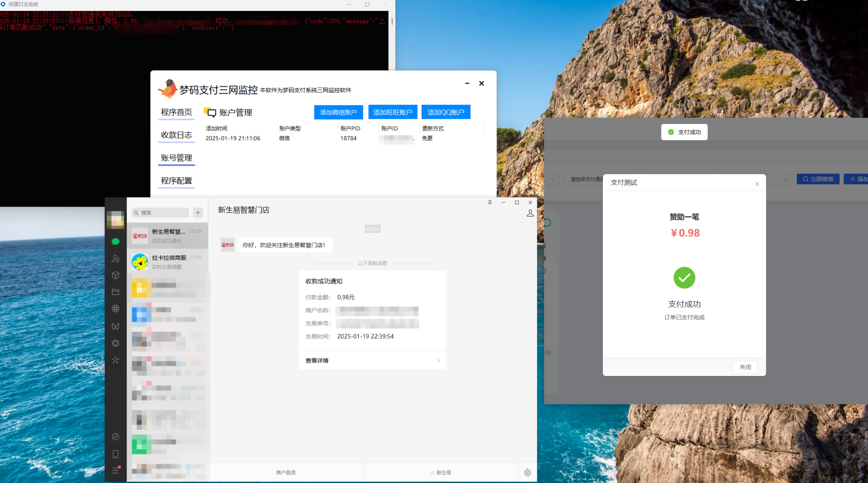Expand the 查看详情 payment details row
The height and width of the screenshot is (483, 868).
[x=372, y=360]
